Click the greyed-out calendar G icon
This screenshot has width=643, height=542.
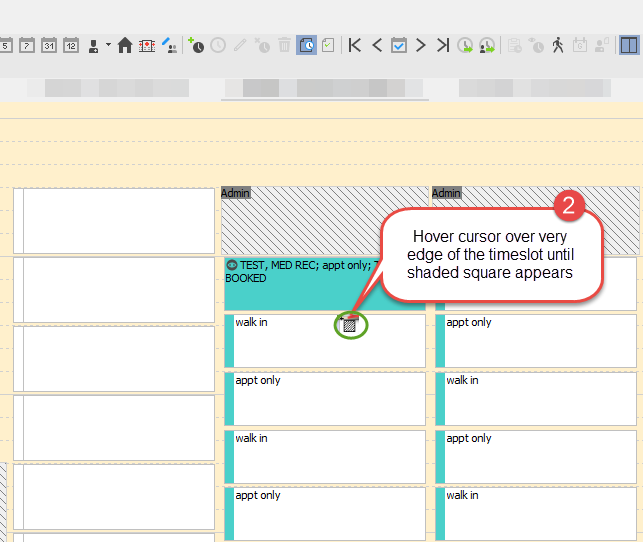pyautogui.click(x=580, y=45)
